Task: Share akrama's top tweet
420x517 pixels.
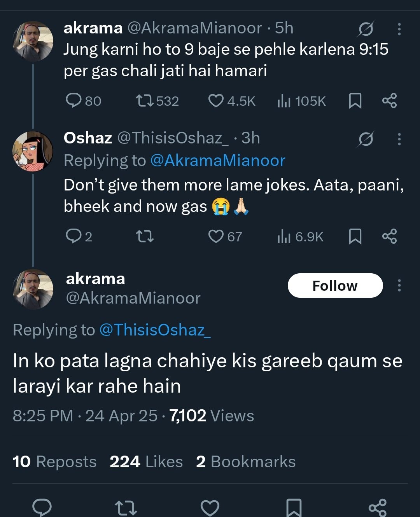Action: (x=389, y=101)
